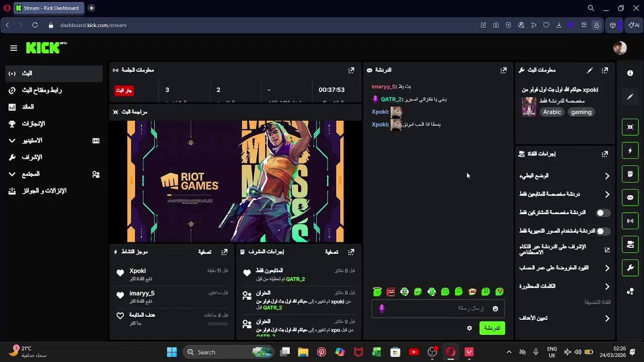Open the user profile avatar menu
The image size is (644, 362).
pyautogui.click(x=620, y=48)
